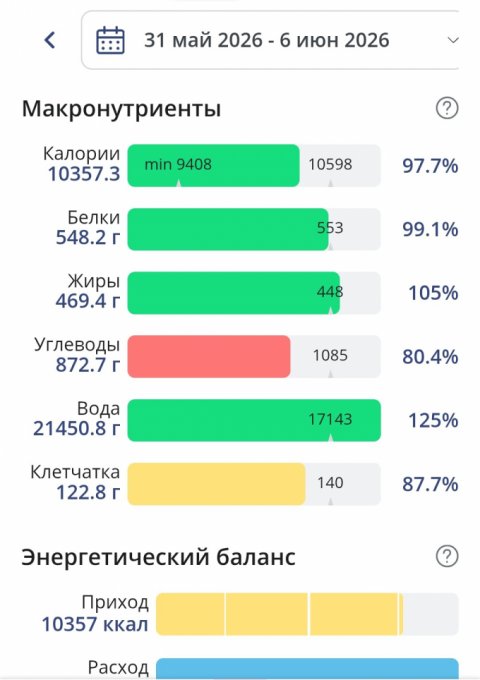Select the green Вода progress bar
Viewport: 480px width, 680px height.
[x=254, y=420]
